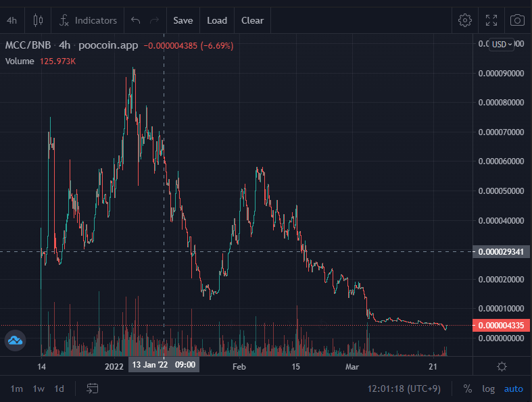Toggle percentage scale mode
The height and width of the screenshot is (402, 532).
point(468,388)
